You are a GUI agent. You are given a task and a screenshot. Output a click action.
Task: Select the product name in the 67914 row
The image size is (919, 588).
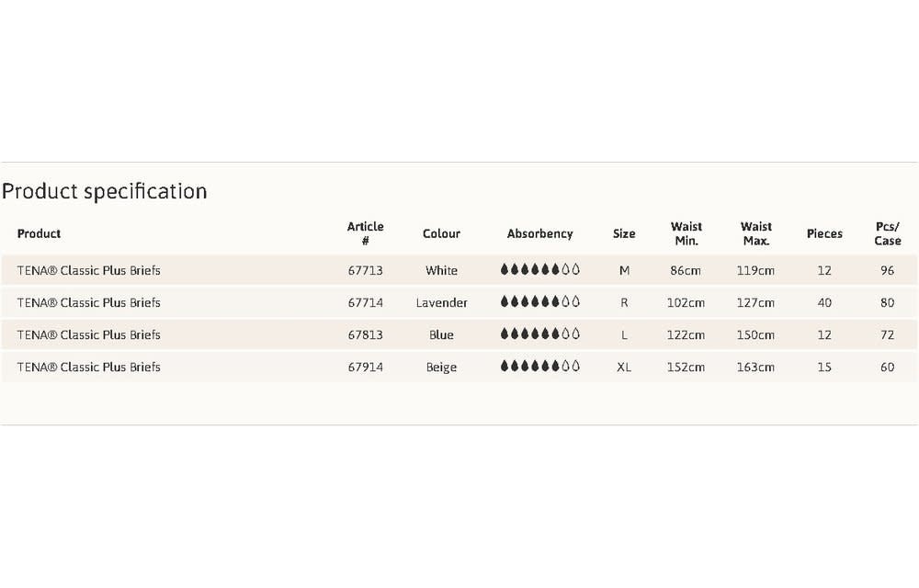coord(88,367)
